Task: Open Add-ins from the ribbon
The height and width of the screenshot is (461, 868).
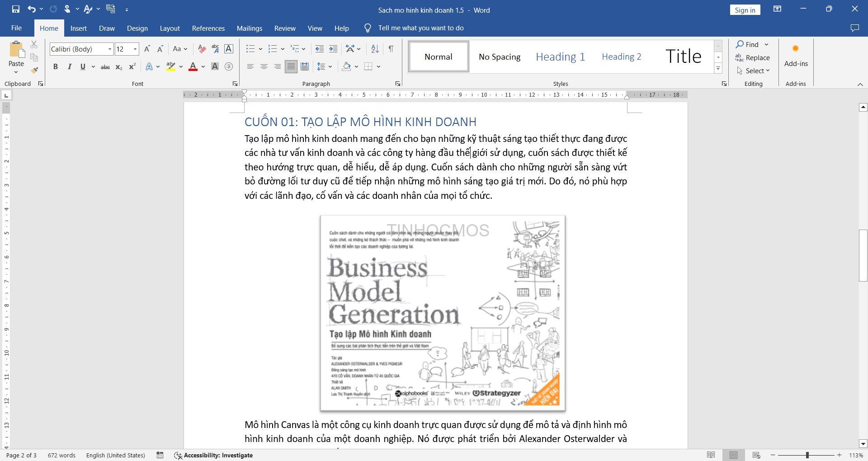Action: point(796,56)
